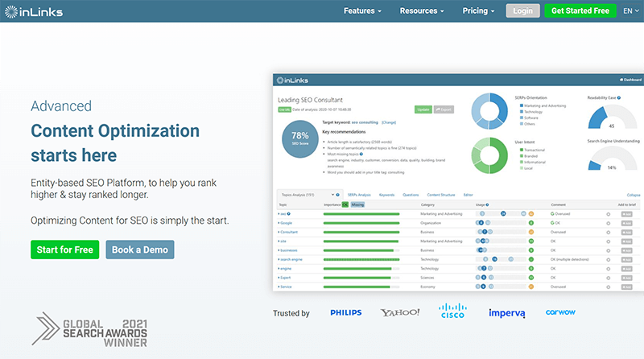Screen dimensions: 644x359
Task: Click the seo consulting keyword link
Action: point(365,122)
